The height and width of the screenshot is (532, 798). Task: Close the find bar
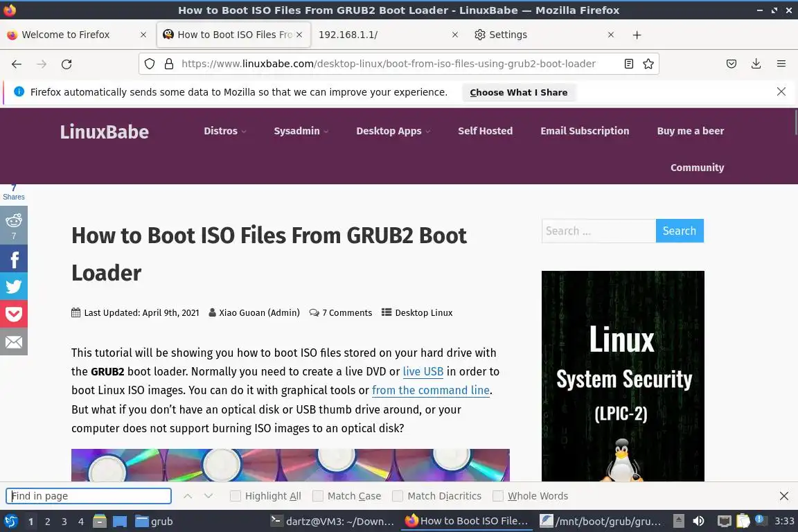pos(783,496)
